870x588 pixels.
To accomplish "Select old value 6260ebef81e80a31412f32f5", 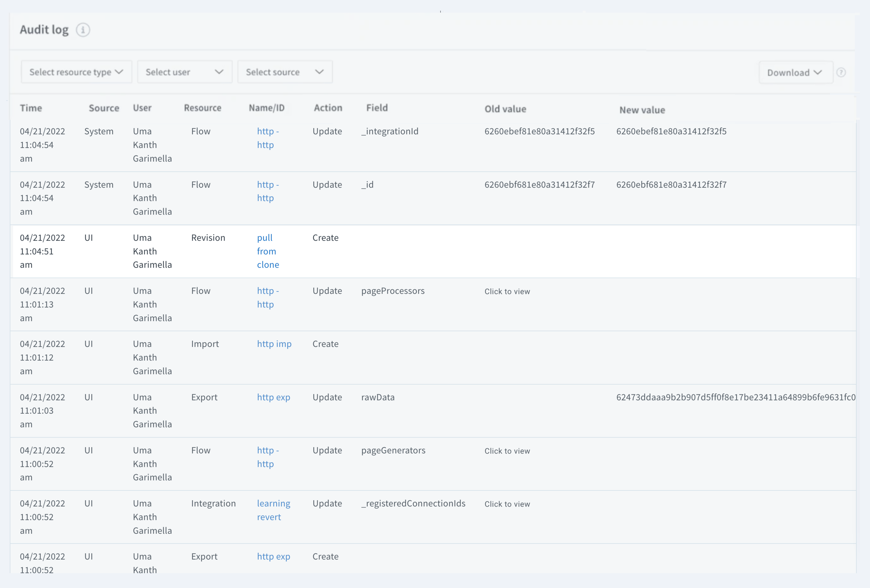I will (x=539, y=131).
